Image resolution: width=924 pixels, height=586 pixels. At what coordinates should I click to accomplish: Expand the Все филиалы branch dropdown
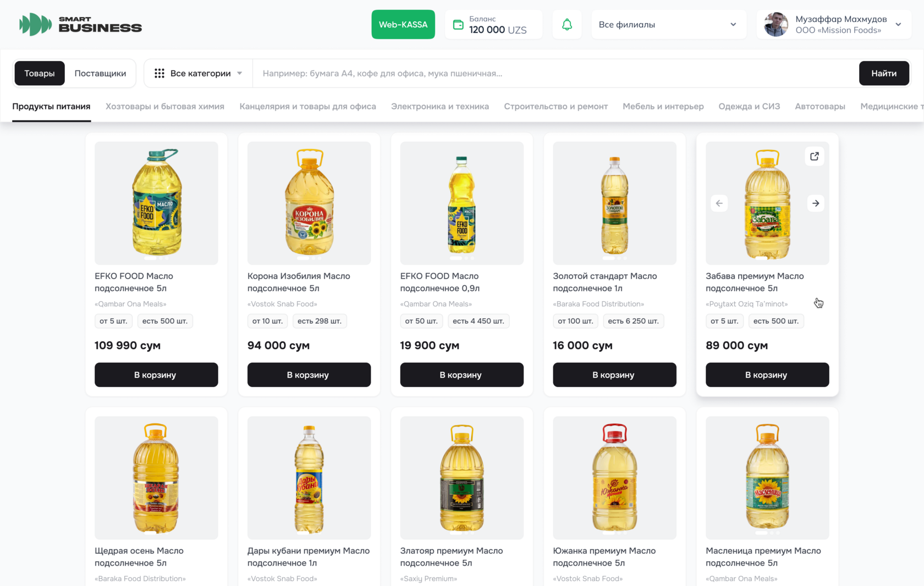point(669,24)
